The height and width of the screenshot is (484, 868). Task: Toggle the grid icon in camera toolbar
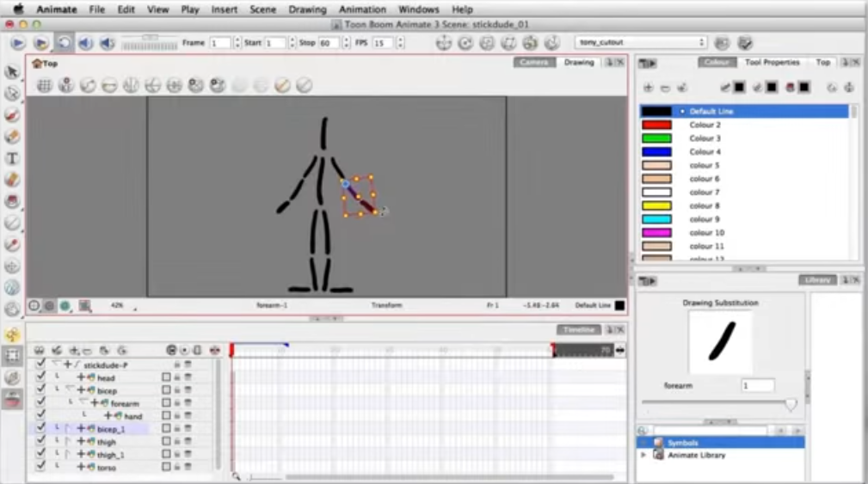pos(44,85)
